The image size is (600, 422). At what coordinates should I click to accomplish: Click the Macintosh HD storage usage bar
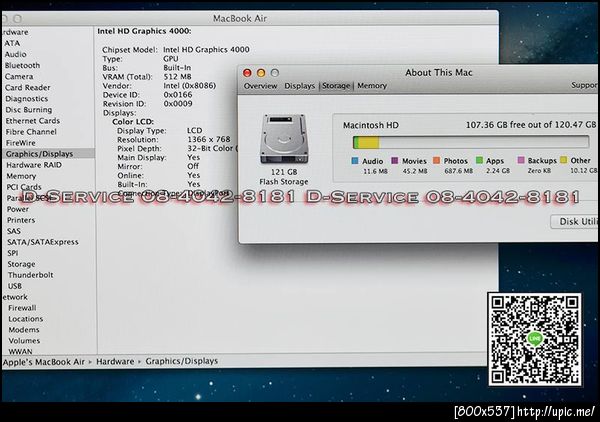pyautogui.click(x=471, y=142)
